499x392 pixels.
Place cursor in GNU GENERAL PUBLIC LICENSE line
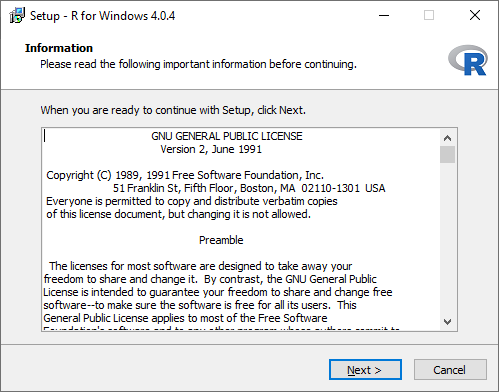pos(227,136)
